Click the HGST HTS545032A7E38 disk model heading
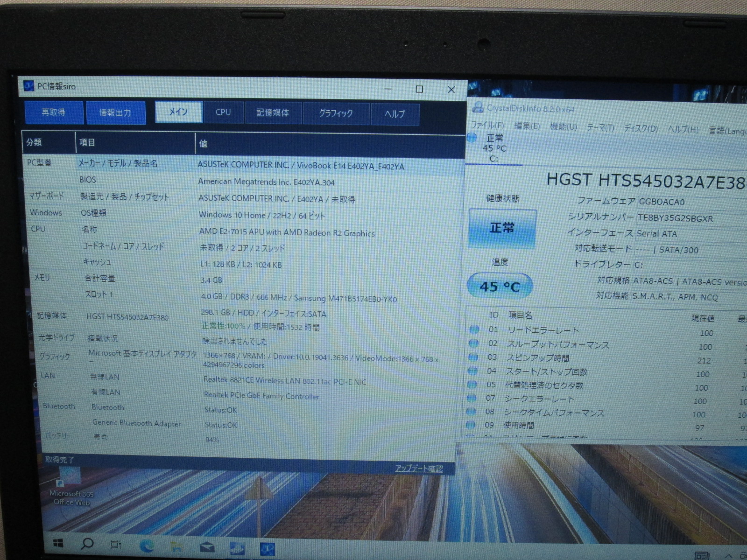Viewport: 747px width, 560px height. tap(646, 181)
